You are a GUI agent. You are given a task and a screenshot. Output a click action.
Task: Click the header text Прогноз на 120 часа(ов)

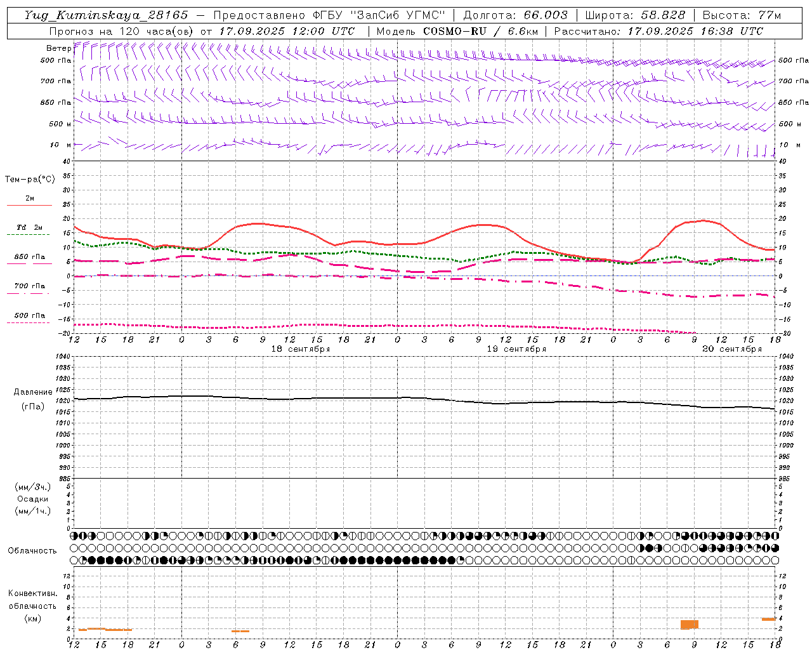pyautogui.click(x=122, y=31)
